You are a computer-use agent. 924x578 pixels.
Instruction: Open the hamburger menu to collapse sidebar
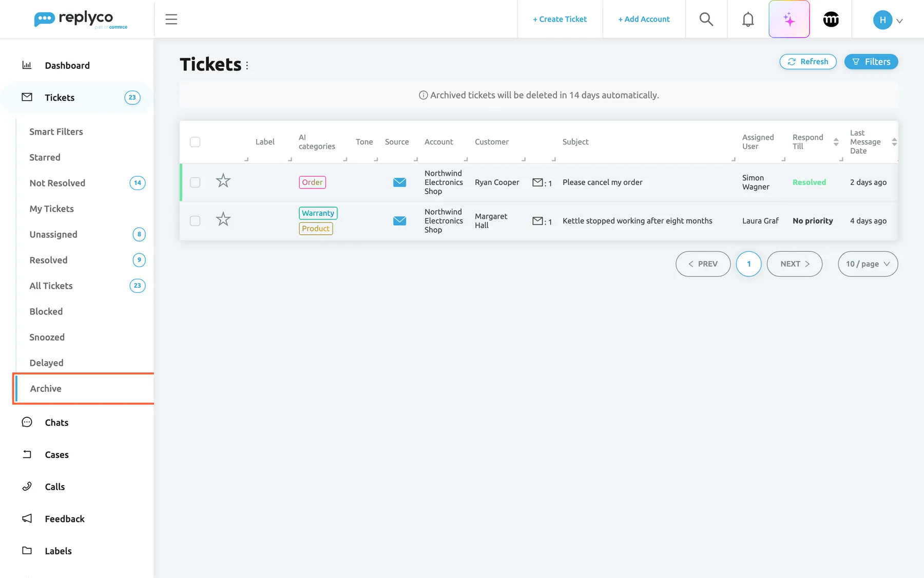click(x=171, y=20)
